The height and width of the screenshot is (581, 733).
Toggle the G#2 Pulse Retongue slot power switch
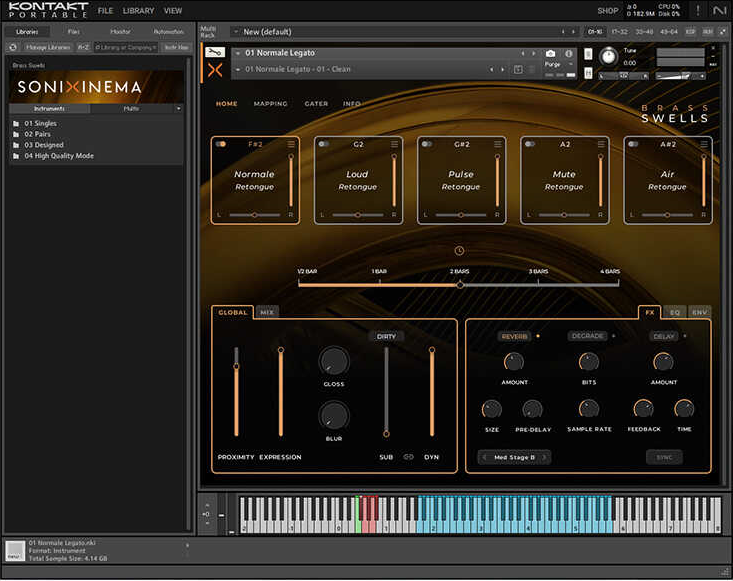pyautogui.click(x=427, y=144)
